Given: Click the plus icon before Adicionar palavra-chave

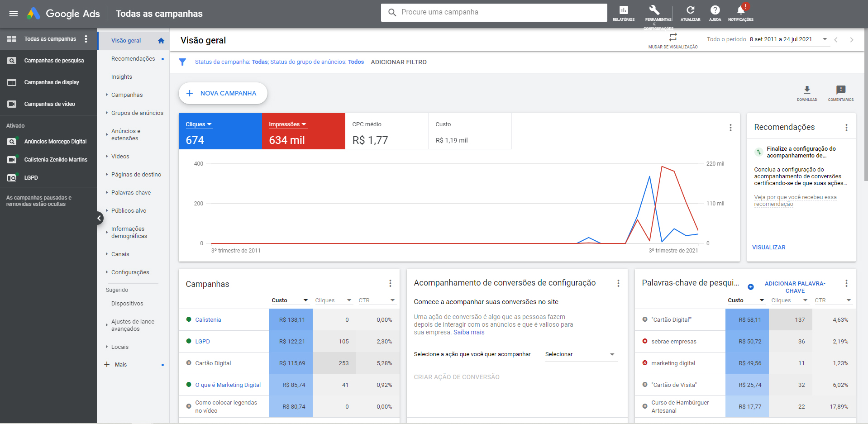Looking at the screenshot, I should point(751,287).
